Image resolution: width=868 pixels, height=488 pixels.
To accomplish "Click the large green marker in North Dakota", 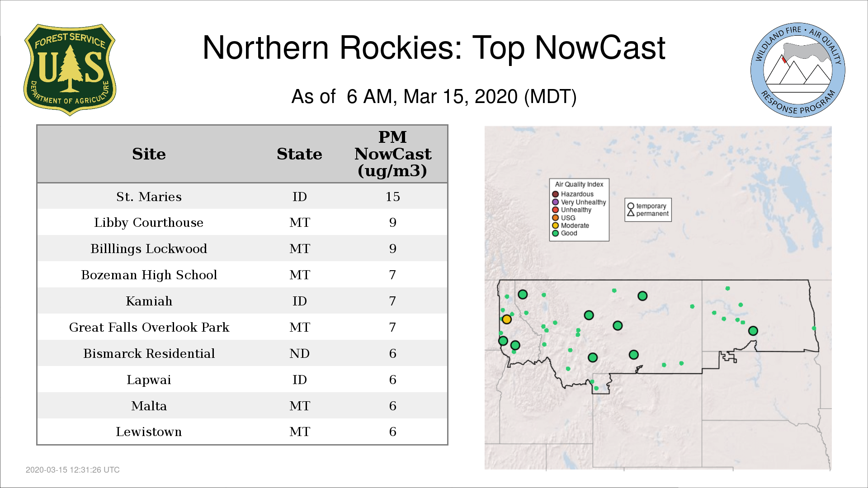I will point(753,331).
